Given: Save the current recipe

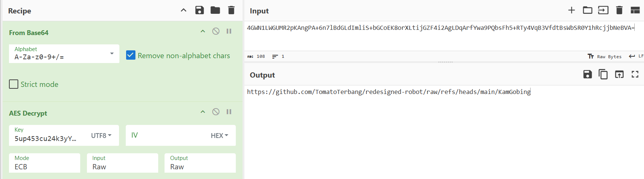Looking at the screenshot, I should click(x=200, y=10).
